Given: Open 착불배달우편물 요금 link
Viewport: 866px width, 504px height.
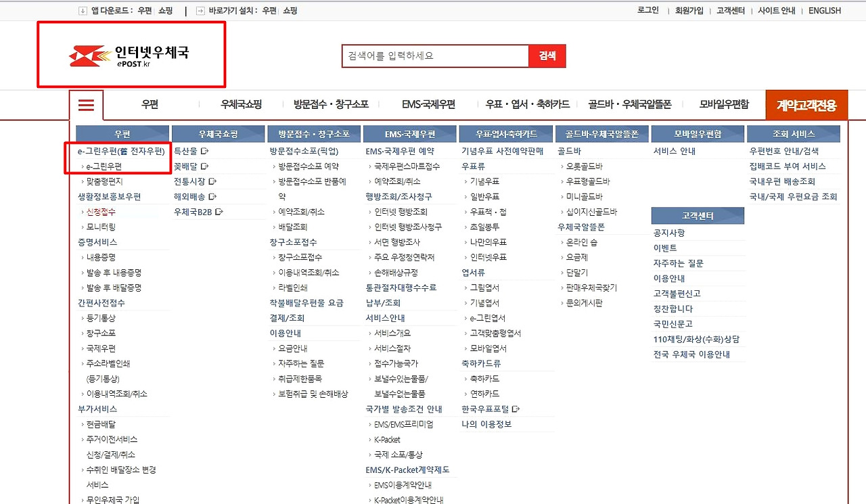Looking at the screenshot, I should click(x=306, y=303).
